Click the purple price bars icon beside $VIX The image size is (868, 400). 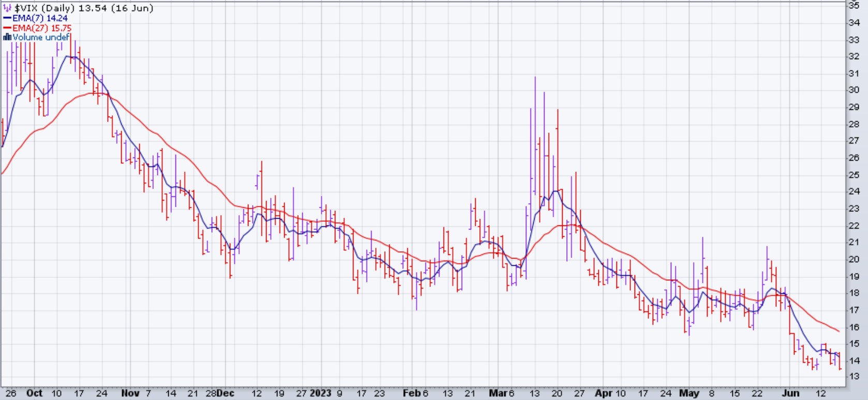pyautogui.click(x=7, y=8)
